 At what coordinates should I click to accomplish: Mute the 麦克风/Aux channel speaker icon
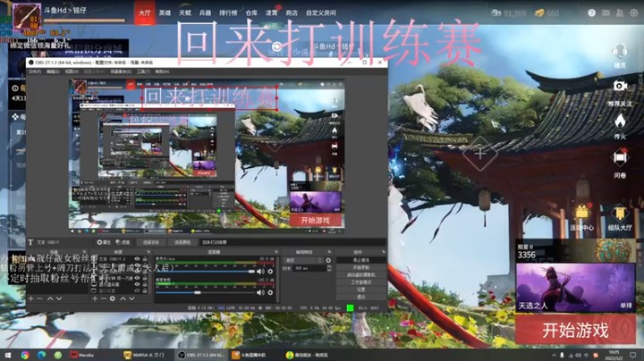pos(260,271)
